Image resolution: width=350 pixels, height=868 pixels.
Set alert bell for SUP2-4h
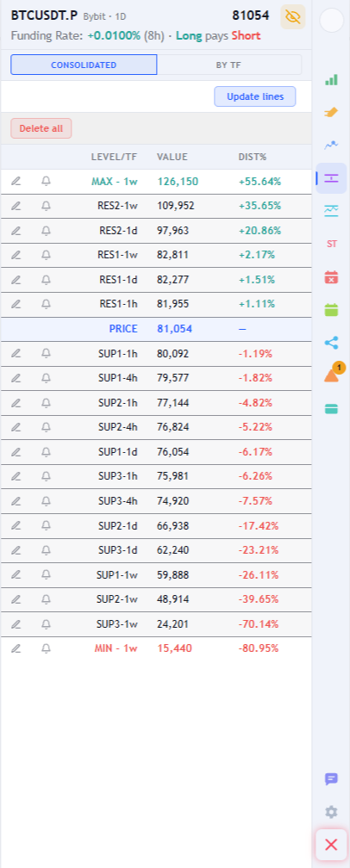(x=46, y=427)
